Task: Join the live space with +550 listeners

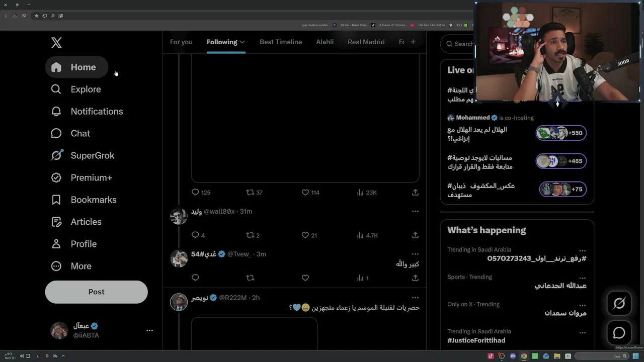Action: point(560,133)
